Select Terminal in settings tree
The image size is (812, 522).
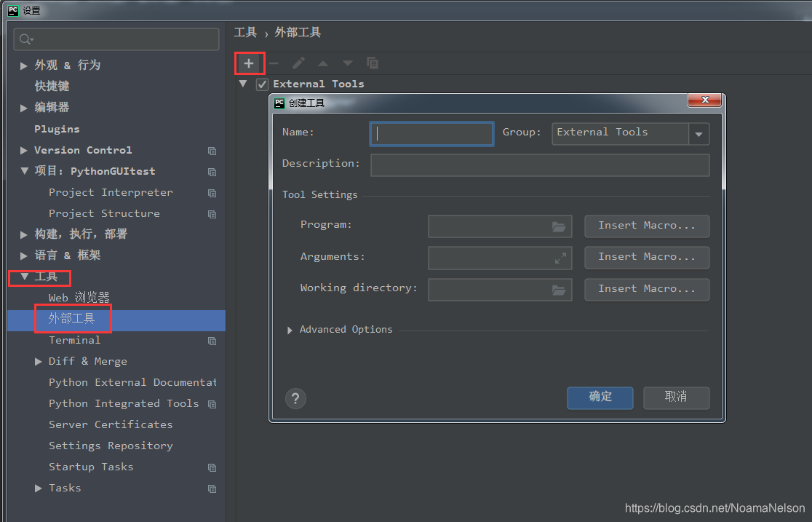(x=74, y=340)
